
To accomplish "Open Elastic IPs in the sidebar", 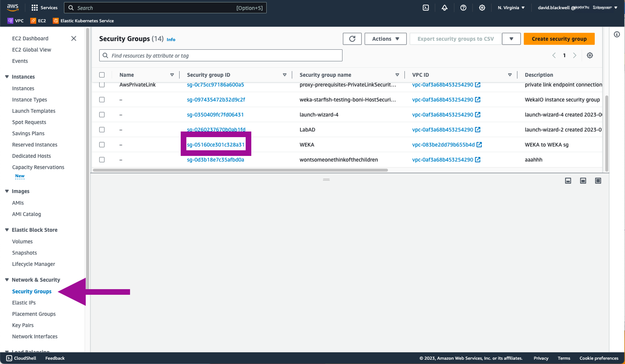I will (x=24, y=302).
